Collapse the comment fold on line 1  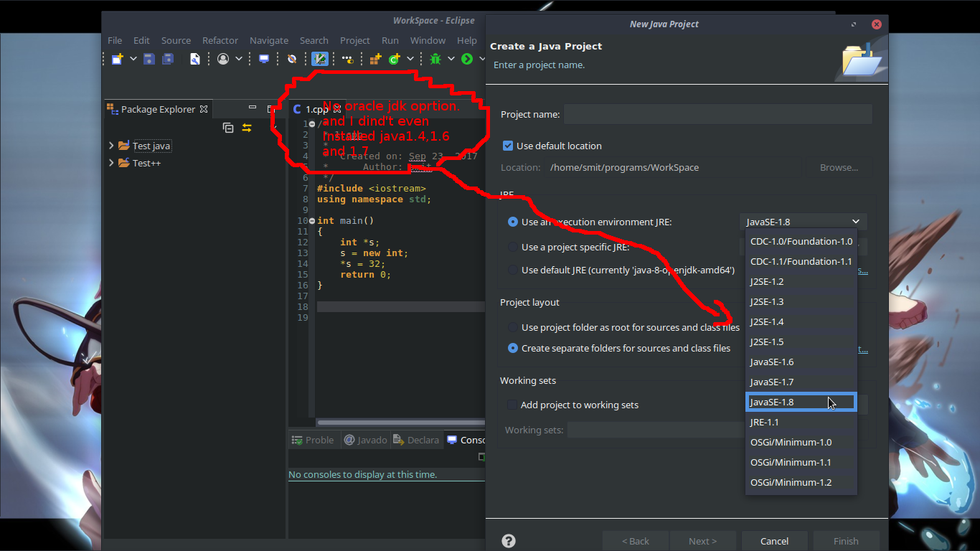coord(312,124)
